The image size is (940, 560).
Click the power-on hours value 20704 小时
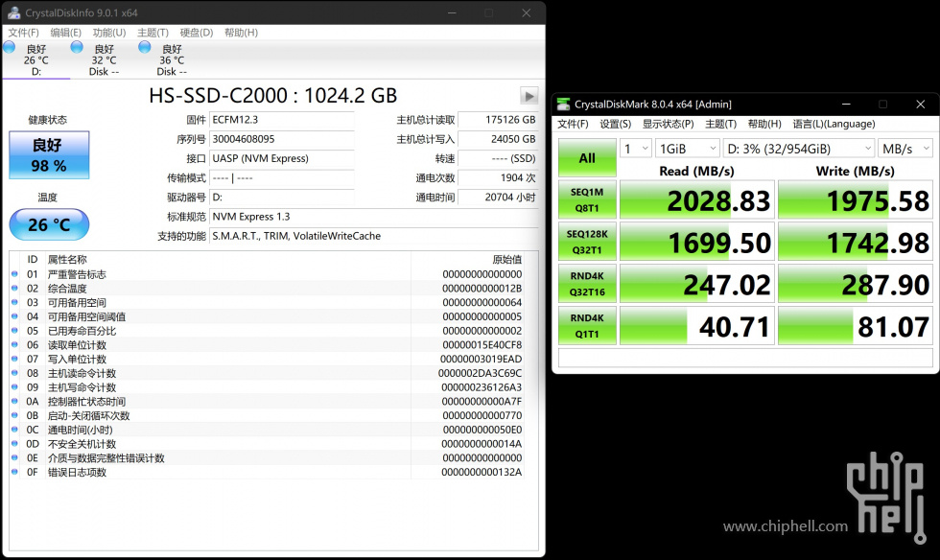pos(498,198)
